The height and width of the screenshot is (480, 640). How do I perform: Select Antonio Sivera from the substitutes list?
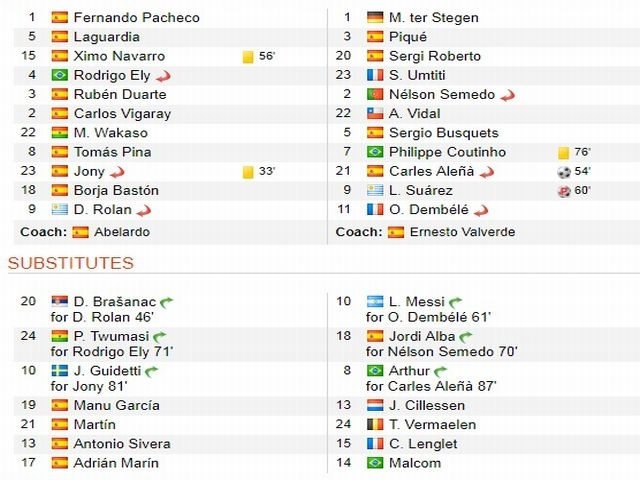(x=122, y=444)
